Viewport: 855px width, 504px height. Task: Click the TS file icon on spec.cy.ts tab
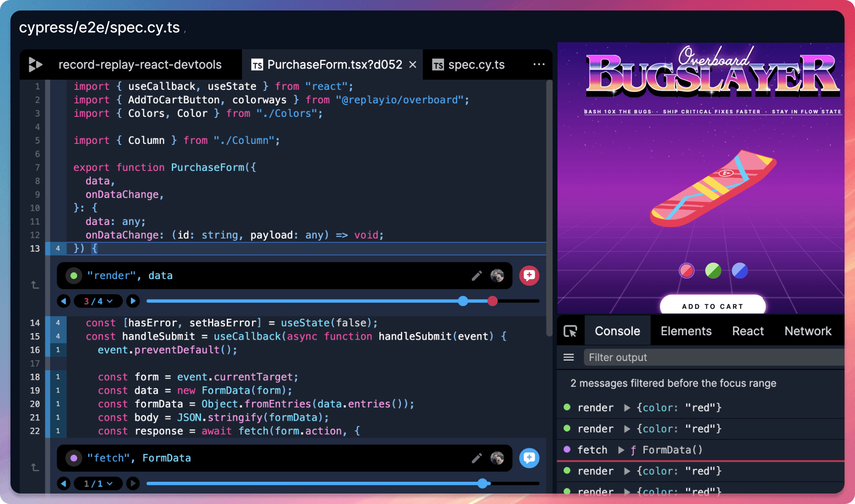[x=438, y=65]
